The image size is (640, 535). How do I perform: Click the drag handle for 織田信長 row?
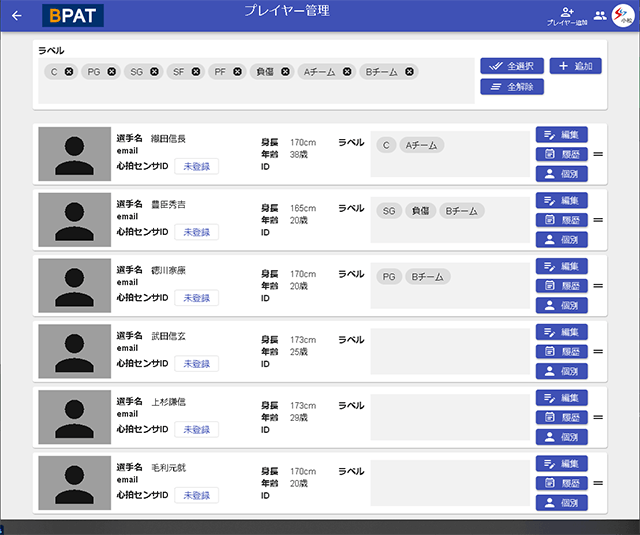click(598, 154)
